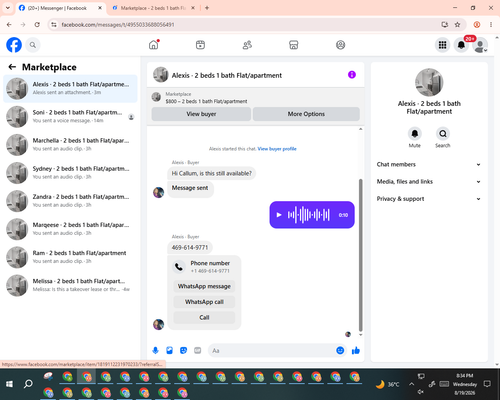This screenshot has width=500, height=400.
Task: Expand Chat members section
Action: click(x=429, y=164)
